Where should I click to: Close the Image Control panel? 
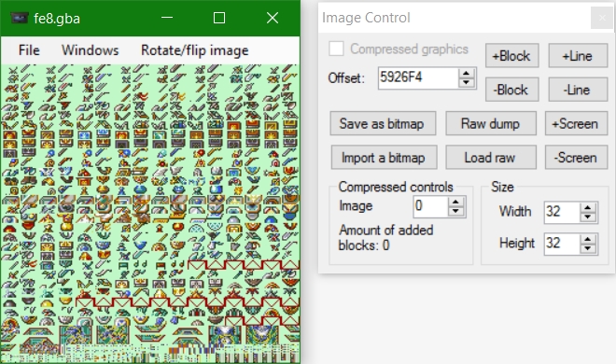click(x=601, y=18)
